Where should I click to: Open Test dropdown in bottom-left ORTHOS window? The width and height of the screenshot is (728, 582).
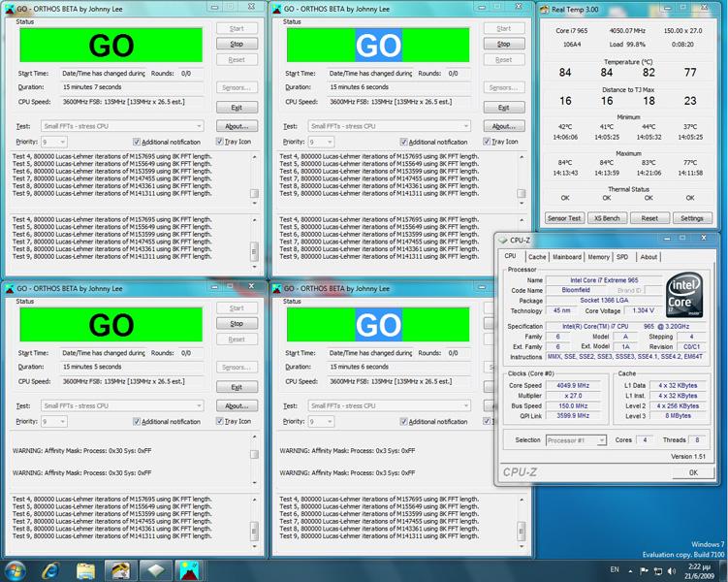pos(122,405)
